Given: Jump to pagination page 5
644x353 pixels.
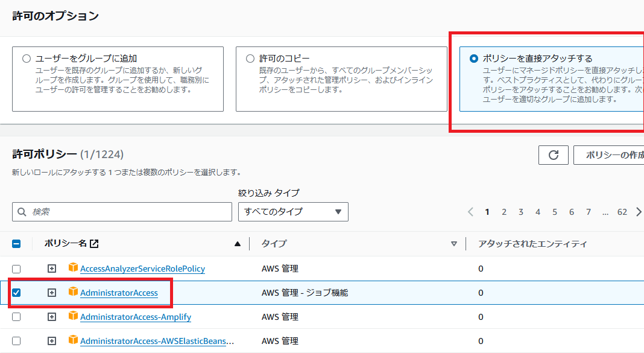Looking at the screenshot, I should (555, 212).
